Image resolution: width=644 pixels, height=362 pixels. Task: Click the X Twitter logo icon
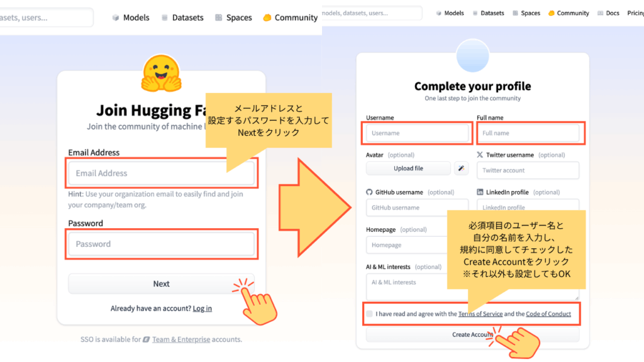tap(480, 155)
